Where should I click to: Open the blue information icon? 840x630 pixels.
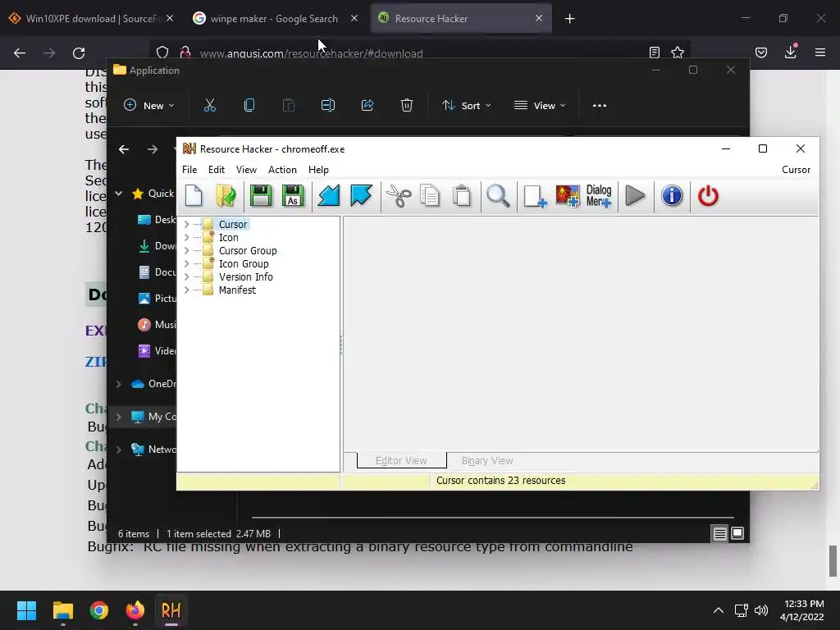(672, 195)
